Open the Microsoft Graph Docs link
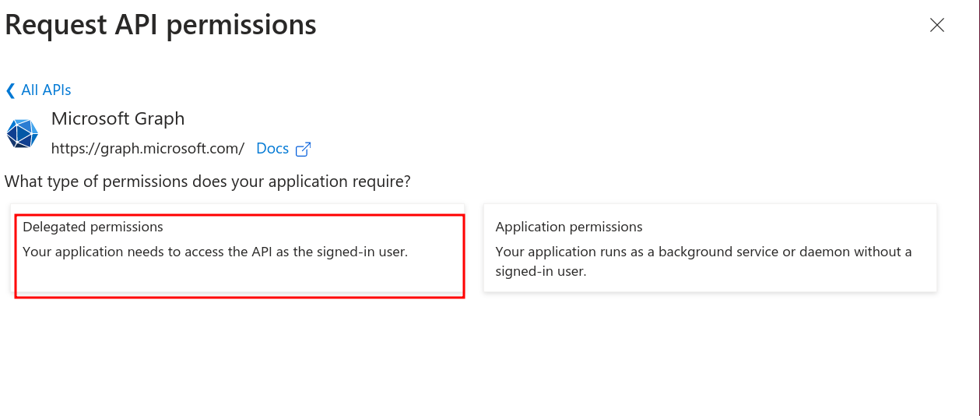Viewport: 980px width, 416px height. [x=272, y=148]
